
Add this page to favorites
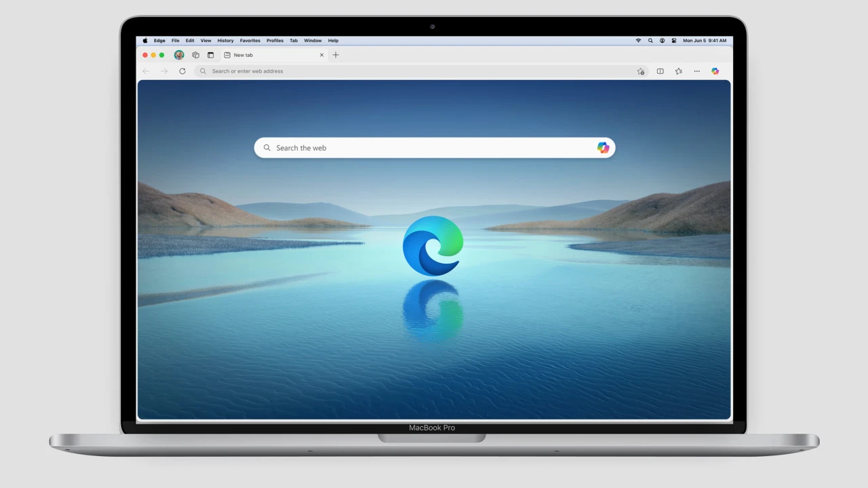641,71
